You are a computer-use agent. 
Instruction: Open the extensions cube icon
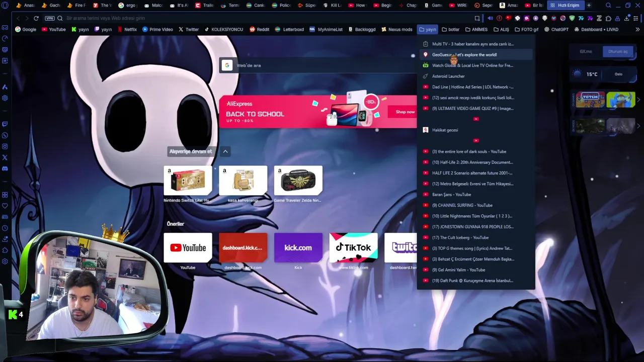pos(608,18)
